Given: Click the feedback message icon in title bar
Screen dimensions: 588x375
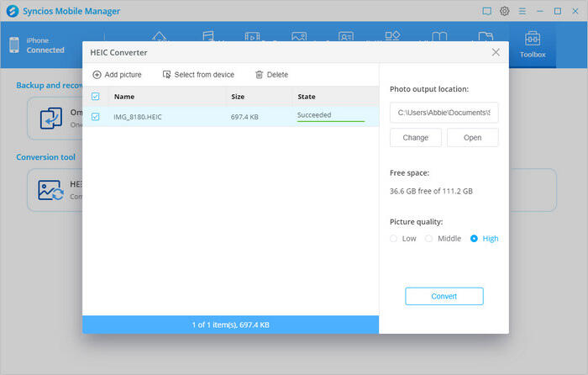Looking at the screenshot, I should pos(486,11).
